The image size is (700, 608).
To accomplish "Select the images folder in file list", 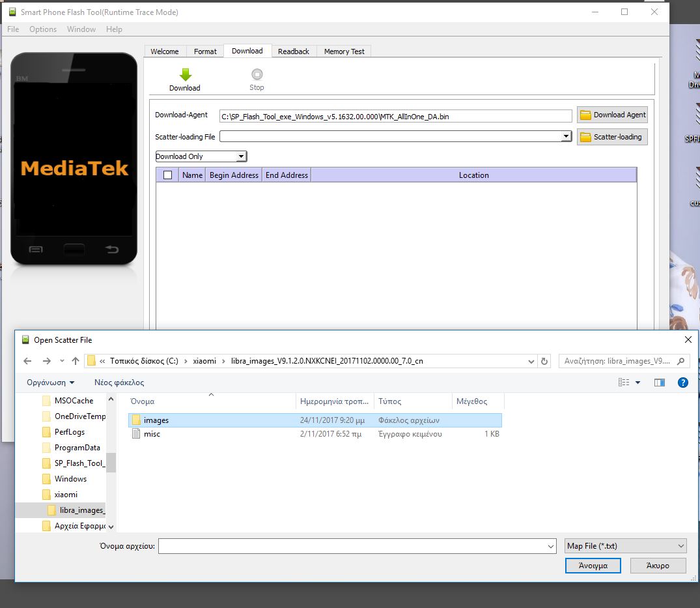I will tap(156, 420).
